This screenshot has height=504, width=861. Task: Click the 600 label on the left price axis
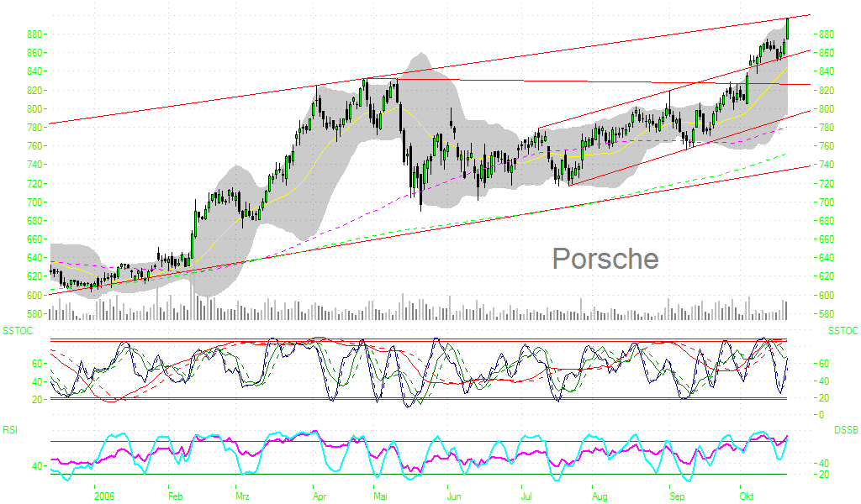pos(34,295)
